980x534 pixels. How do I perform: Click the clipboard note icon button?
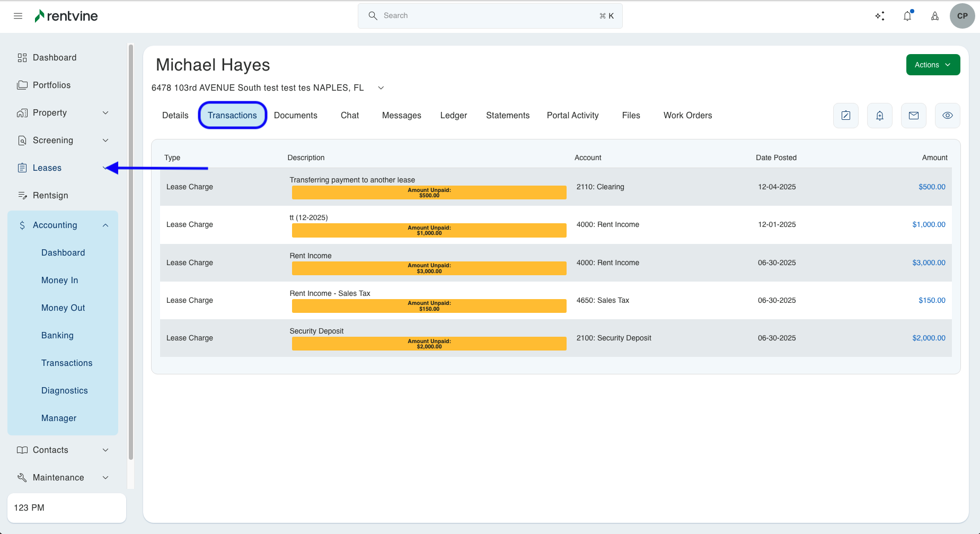[x=846, y=116]
